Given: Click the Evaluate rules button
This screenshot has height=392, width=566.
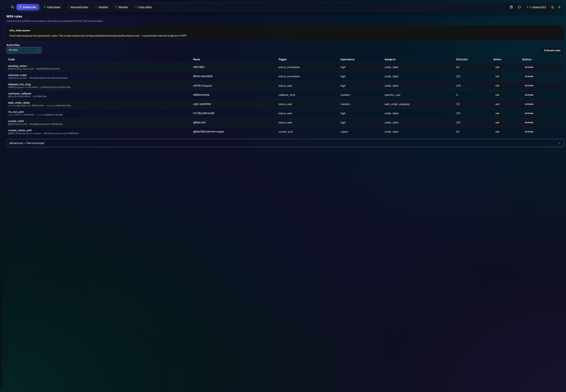Looking at the screenshot, I should (552, 50).
